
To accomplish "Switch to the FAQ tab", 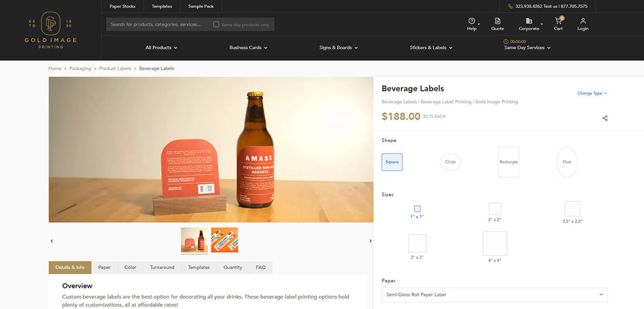I will click(x=261, y=267).
